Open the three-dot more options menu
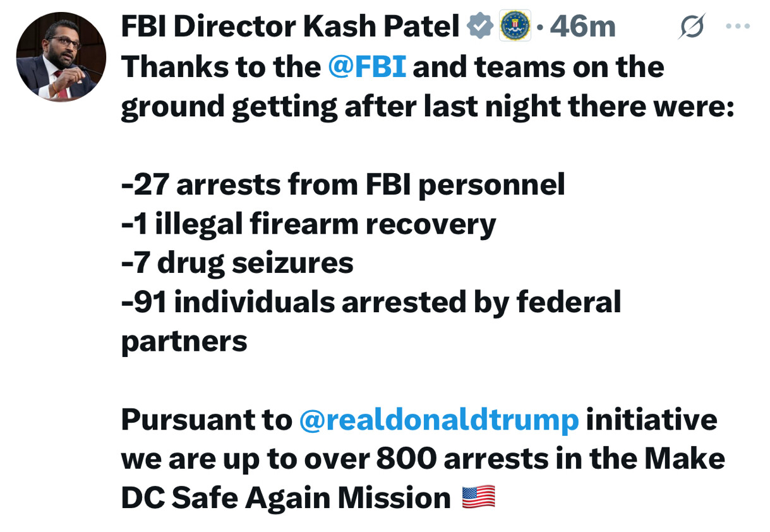The width and height of the screenshot is (770, 532). [738, 27]
